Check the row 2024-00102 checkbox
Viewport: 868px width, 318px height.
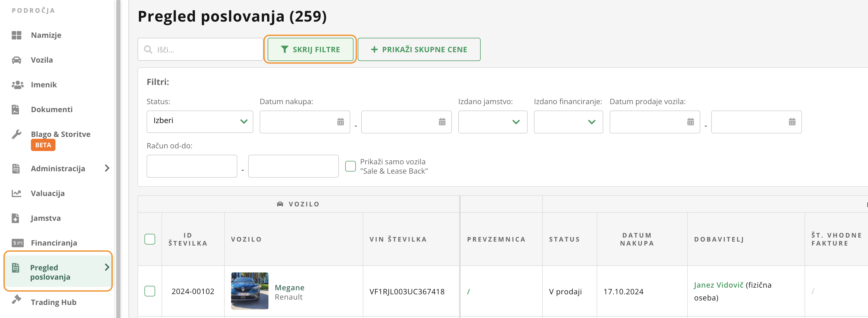pyautogui.click(x=150, y=291)
